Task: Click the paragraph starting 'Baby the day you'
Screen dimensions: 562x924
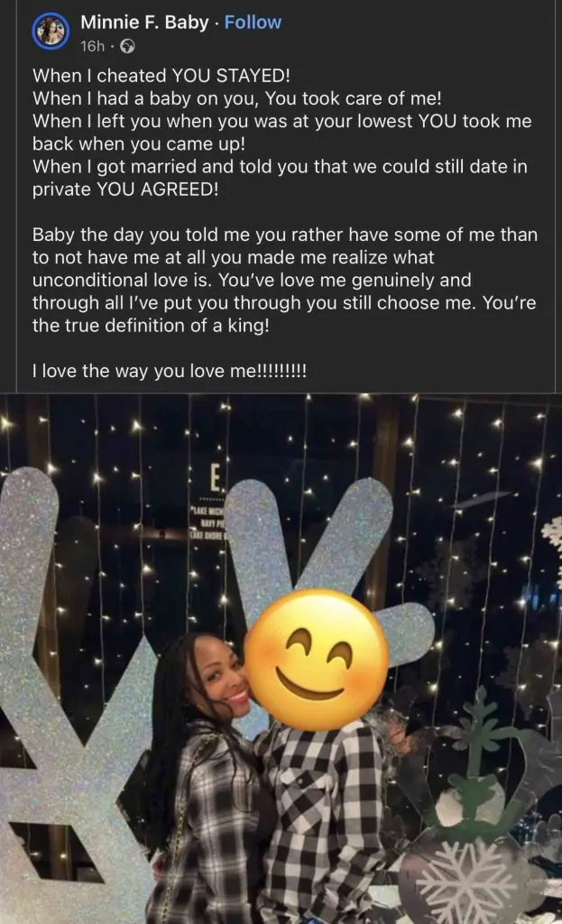Action: point(284,280)
